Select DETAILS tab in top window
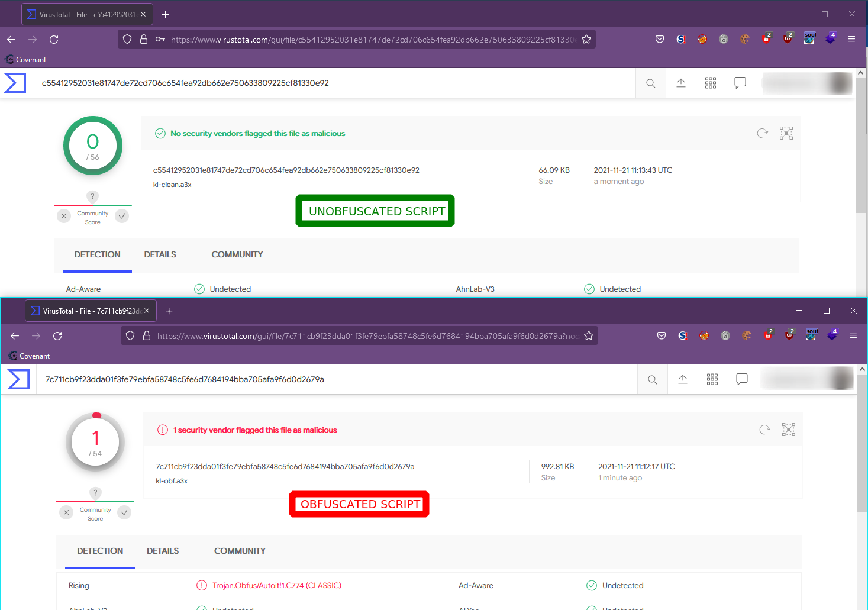Screen dimensions: 868x610 point(160,254)
